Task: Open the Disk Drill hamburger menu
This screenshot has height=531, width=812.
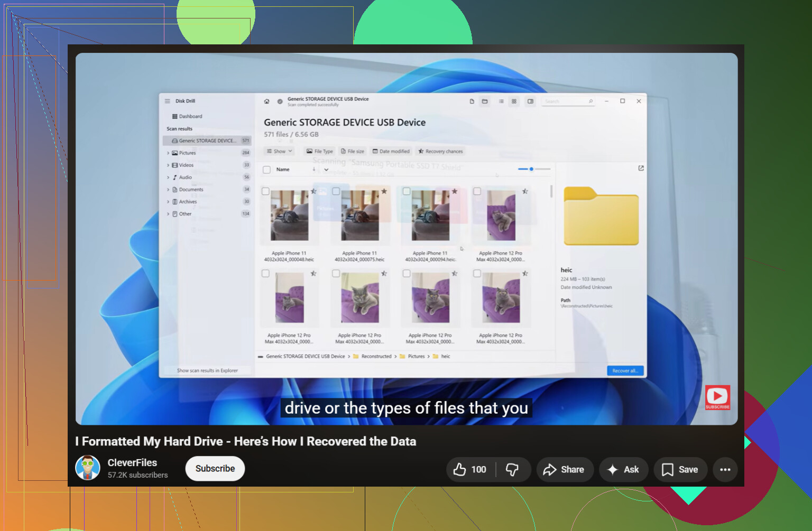Action: 167,101
